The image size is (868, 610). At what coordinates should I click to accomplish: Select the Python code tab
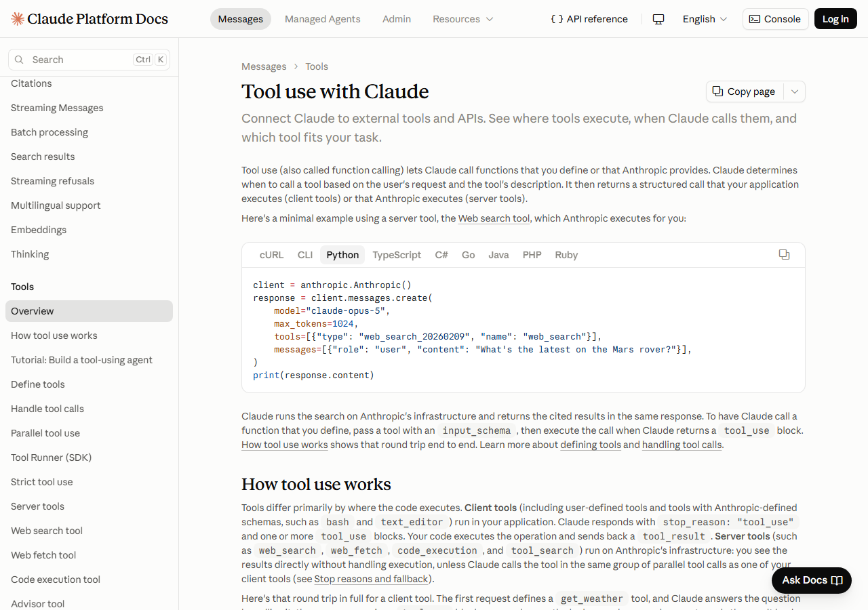click(342, 255)
